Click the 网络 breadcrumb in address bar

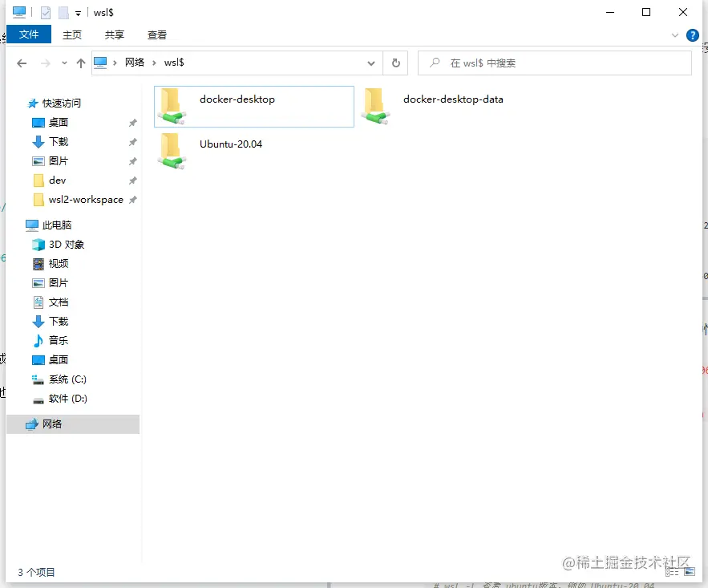[x=135, y=63]
